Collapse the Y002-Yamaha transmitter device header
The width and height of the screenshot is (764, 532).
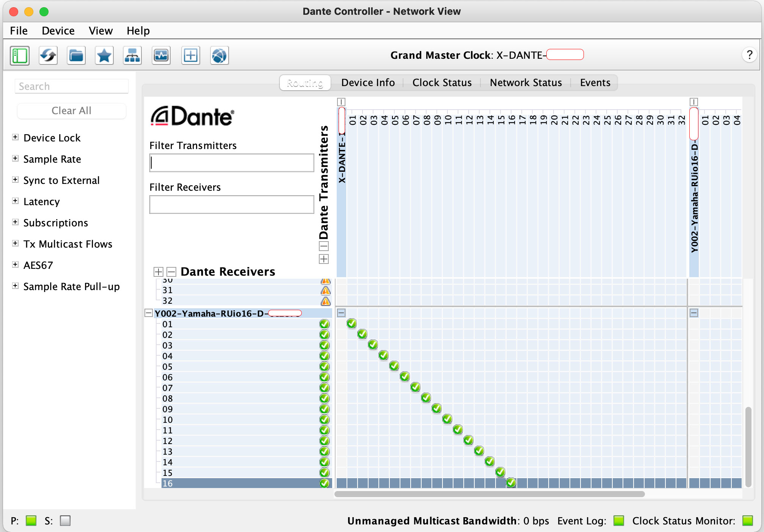[694, 102]
